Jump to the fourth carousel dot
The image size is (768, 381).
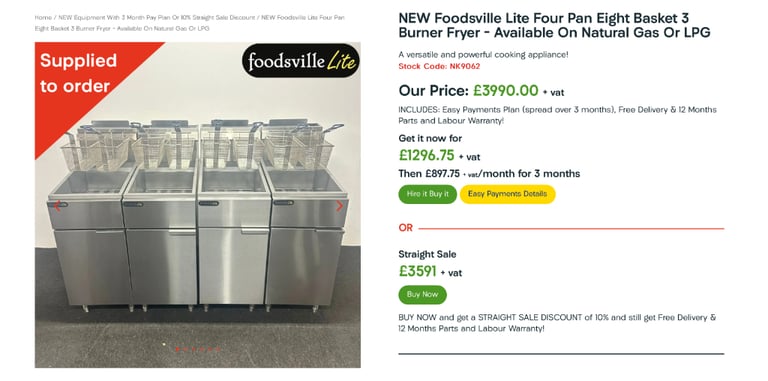(x=202, y=349)
